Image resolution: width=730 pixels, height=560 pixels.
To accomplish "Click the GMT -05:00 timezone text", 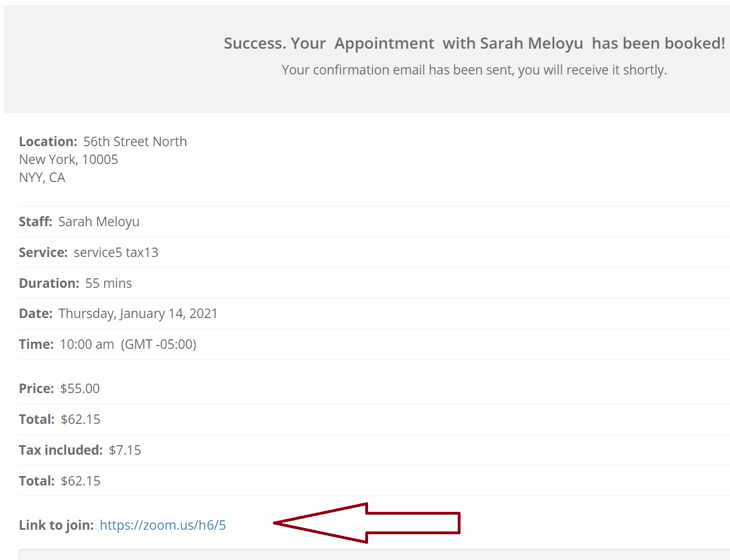I will 159,344.
